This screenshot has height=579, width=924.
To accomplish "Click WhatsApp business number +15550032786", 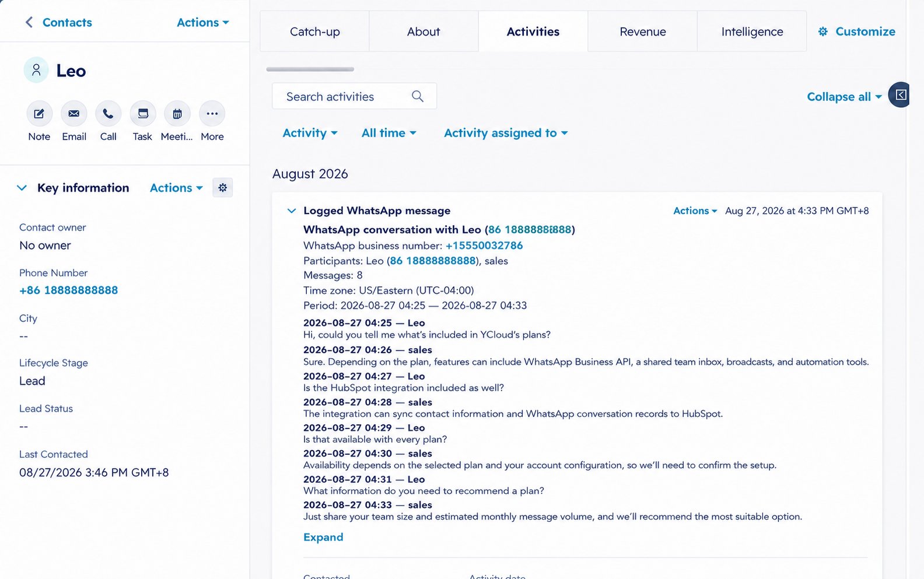I will point(484,245).
